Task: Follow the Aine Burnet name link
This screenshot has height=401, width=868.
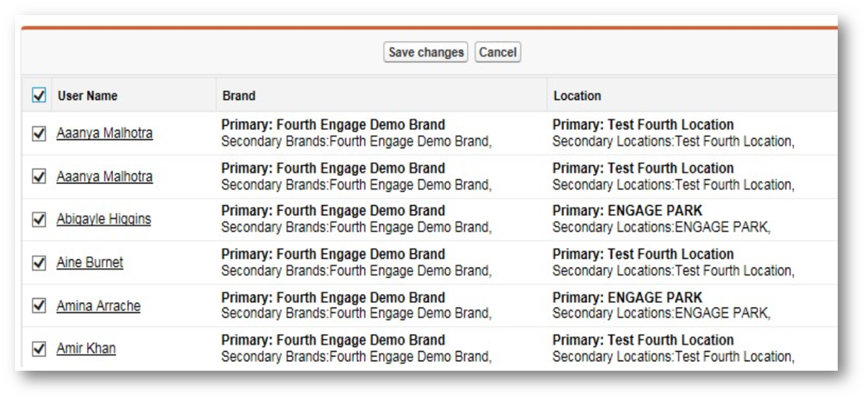Action: tap(90, 263)
